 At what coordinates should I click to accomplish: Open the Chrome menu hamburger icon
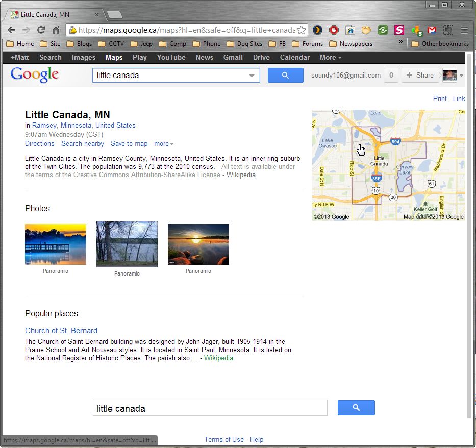pos(464,30)
